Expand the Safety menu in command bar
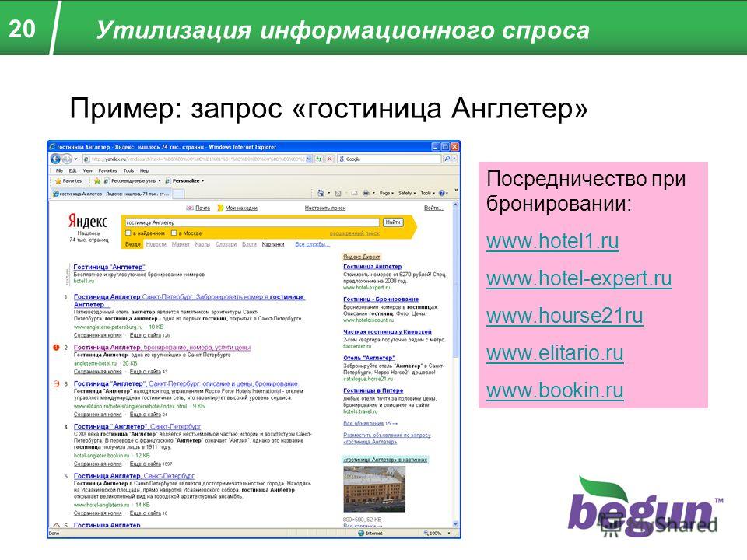This screenshot has width=747, height=560. (x=407, y=194)
